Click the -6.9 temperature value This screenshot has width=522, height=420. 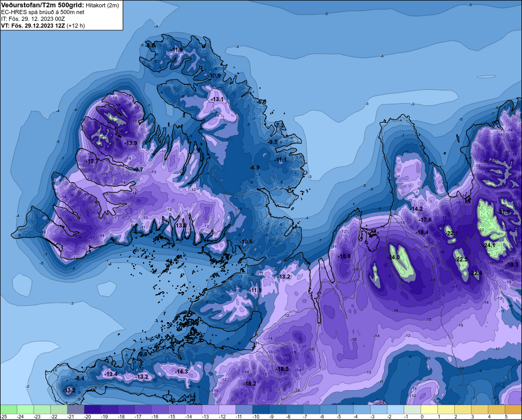click(x=255, y=167)
